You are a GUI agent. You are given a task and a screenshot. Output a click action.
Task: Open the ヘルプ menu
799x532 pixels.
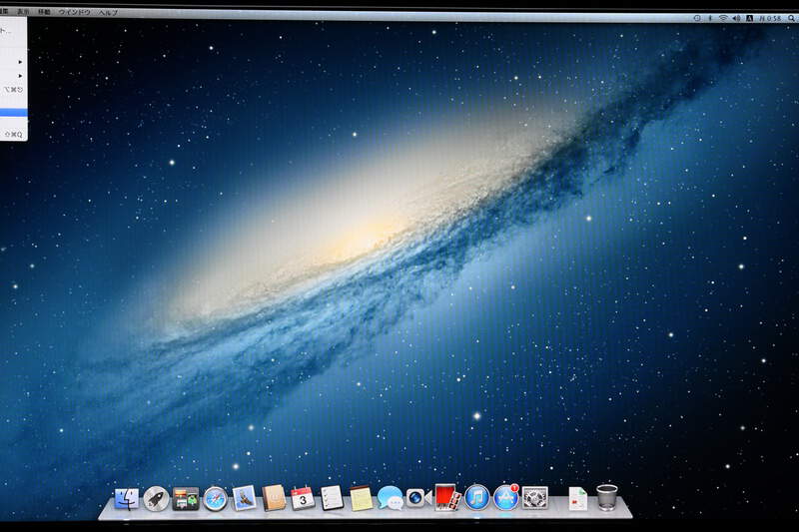pos(108,12)
